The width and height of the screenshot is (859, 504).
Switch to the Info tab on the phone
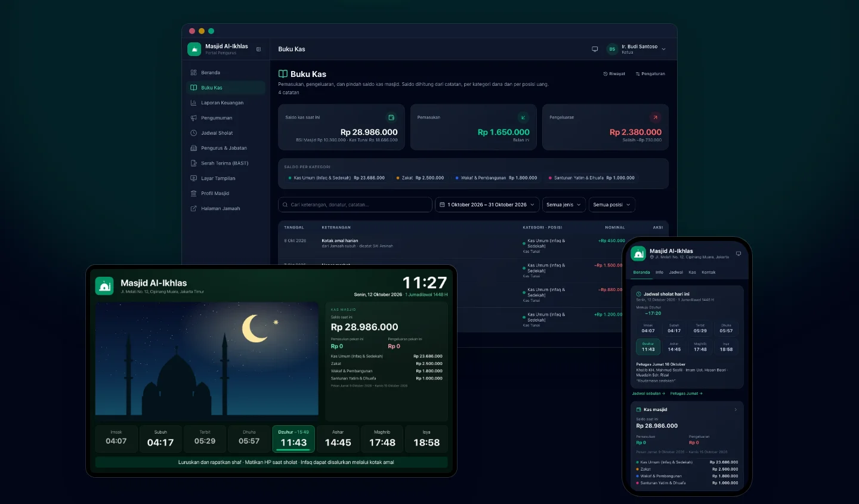(x=659, y=273)
